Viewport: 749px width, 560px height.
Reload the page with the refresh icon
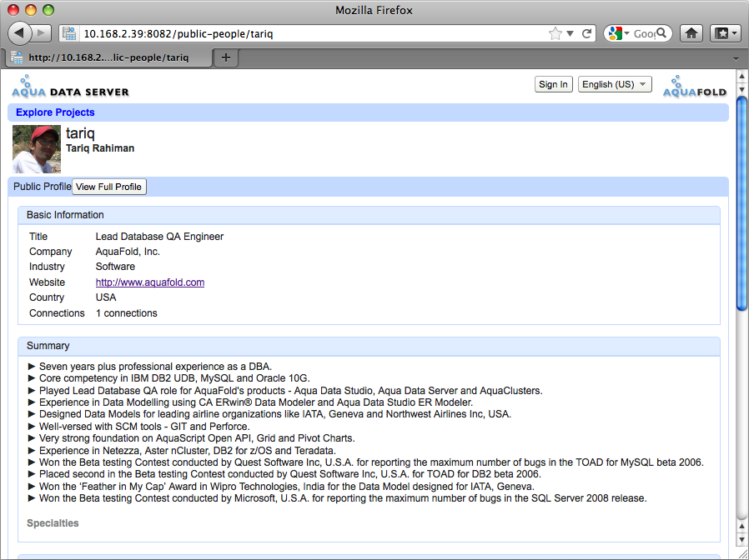point(586,33)
